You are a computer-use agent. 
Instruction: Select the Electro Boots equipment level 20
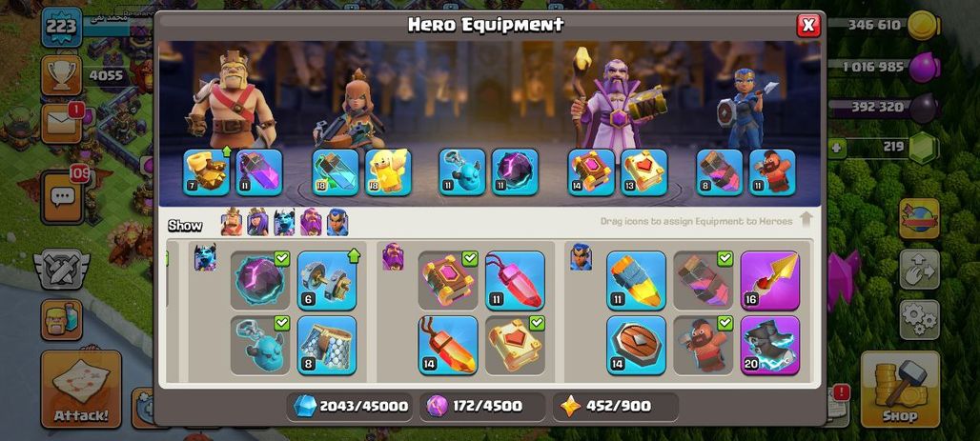pyautogui.click(x=770, y=345)
